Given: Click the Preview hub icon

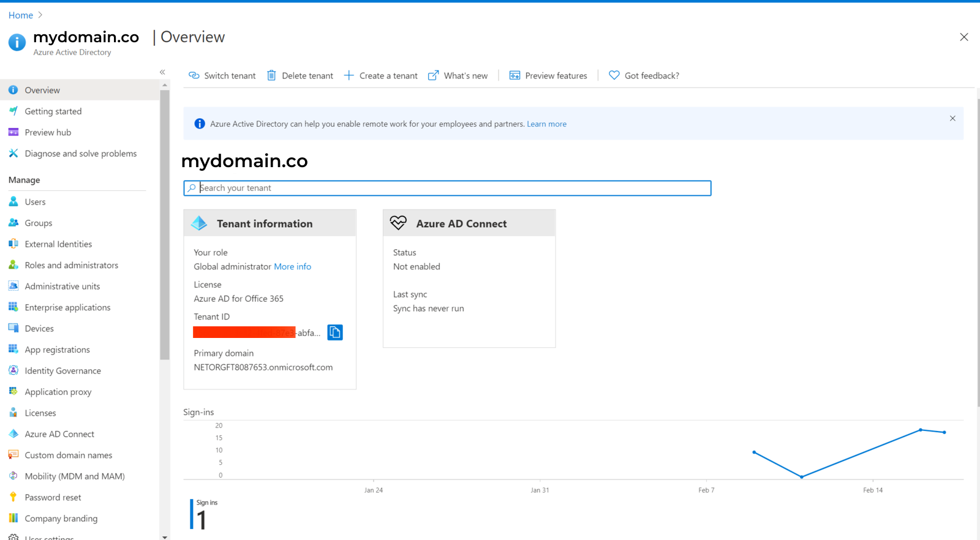Looking at the screenshot, I should pyautogui.click(x=13, y=132).
